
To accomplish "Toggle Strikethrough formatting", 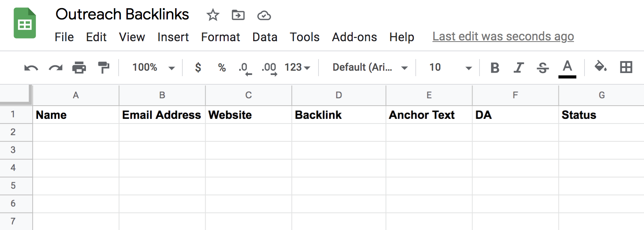I will tap(542, 68).
